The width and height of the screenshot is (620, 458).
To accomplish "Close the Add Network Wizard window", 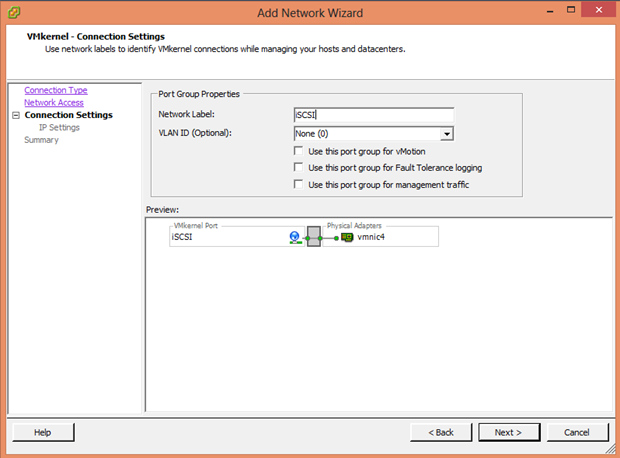I will pyautogui.click(x=599, y=10).
